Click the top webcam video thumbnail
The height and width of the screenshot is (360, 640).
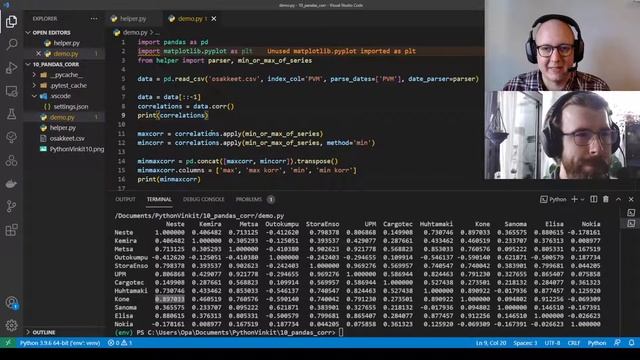[562, 45]
